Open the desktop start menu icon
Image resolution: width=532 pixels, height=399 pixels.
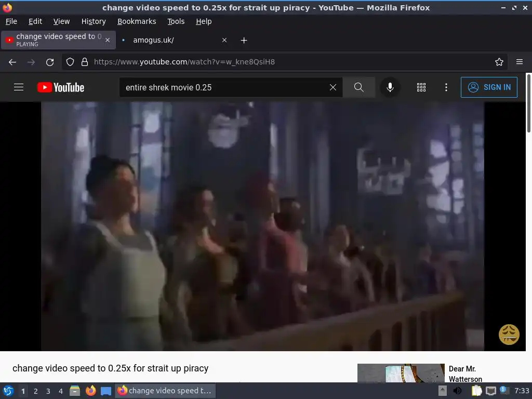[x=8, y=391]
